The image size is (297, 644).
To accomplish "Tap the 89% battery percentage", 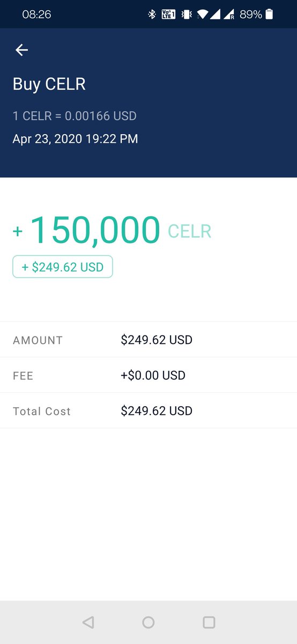I will click(x=251, y=14).
